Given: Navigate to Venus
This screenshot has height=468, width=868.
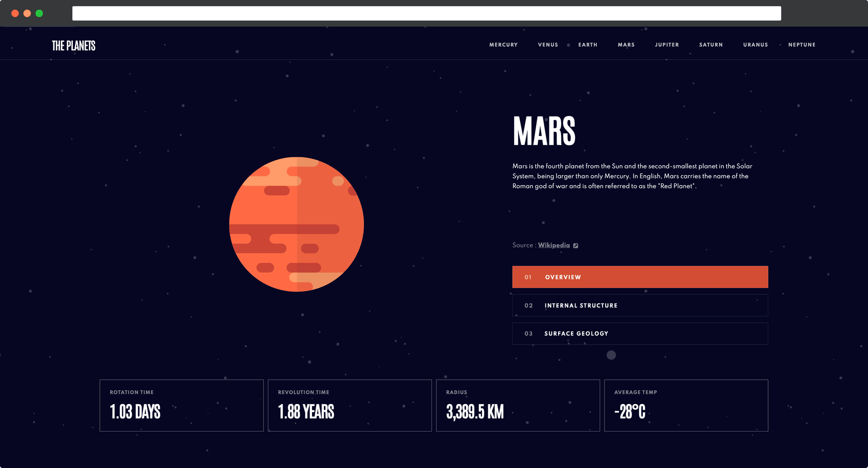Looking at the screenshot, I should (548, 45).
